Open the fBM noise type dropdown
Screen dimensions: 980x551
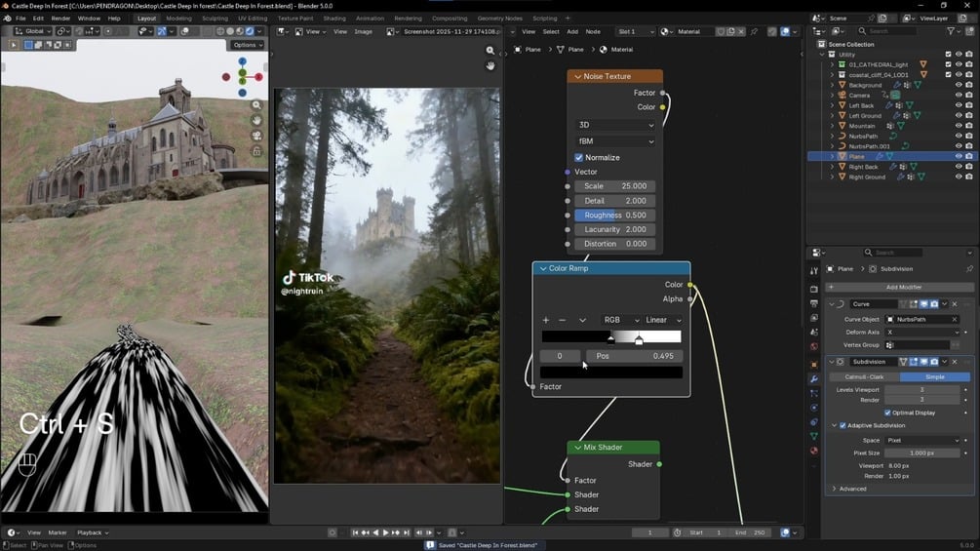coord(615,141)
